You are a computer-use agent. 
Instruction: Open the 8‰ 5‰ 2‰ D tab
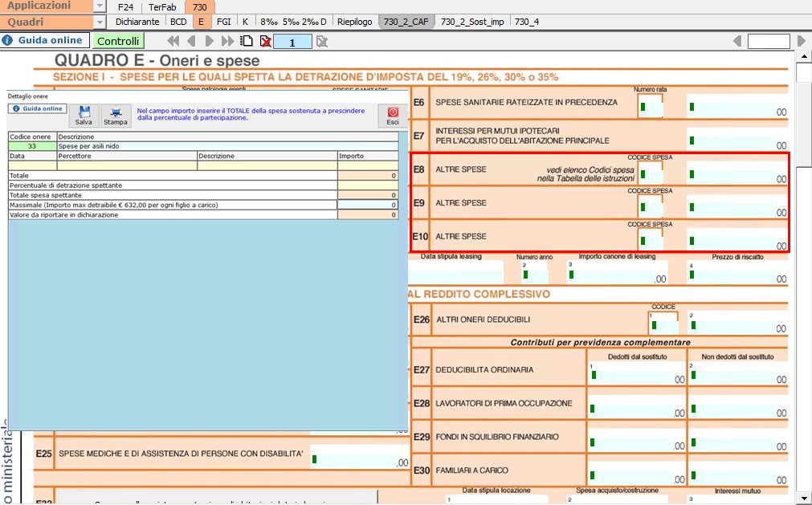click(293, 22)
